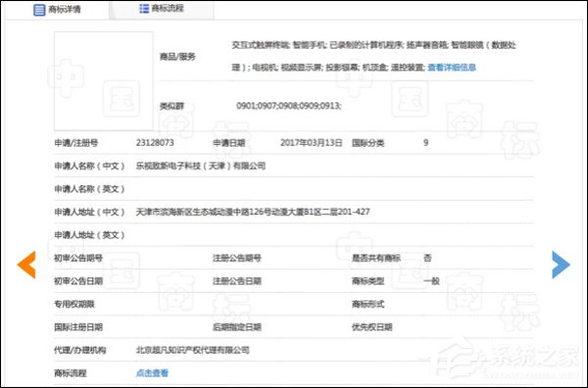588x388 pixels.
Task: Click the 商标形式 label
Action: point(367,304)
